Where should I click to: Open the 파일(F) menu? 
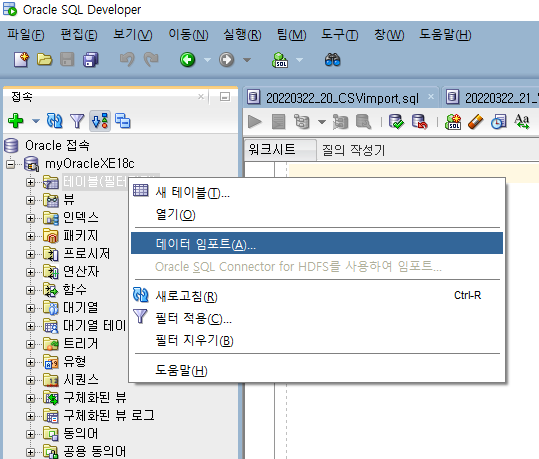[26, 34]
